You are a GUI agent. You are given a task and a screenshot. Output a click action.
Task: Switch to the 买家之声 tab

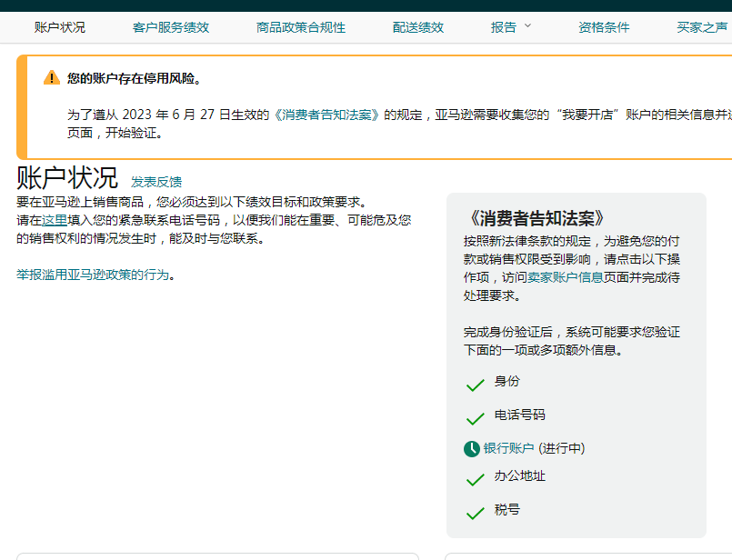click(x=703, y=27)
